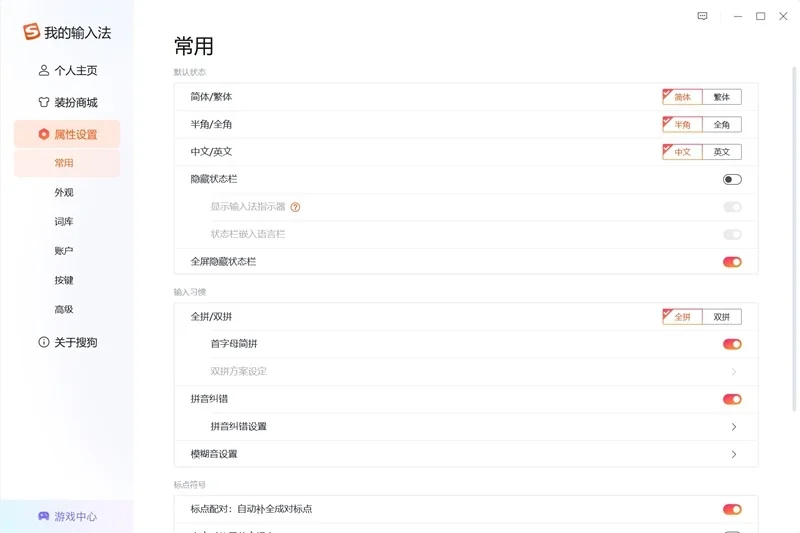Switch to 按键 settings tab
The image size is (800, 533).
tap(64, 280)
